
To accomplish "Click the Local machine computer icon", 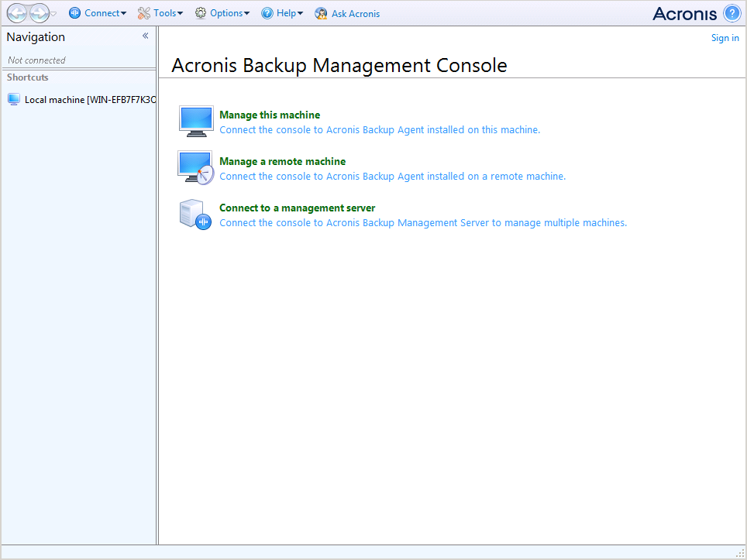I will (13, 99).
